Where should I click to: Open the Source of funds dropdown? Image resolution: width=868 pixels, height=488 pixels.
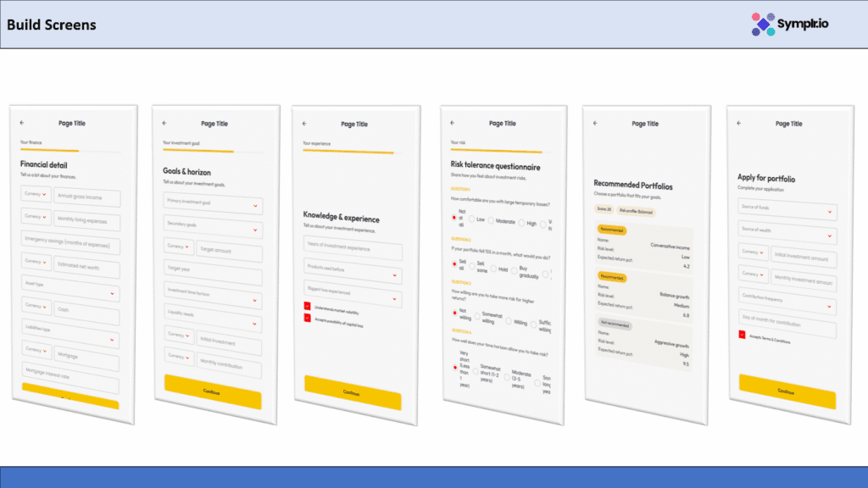coord(787,211)
